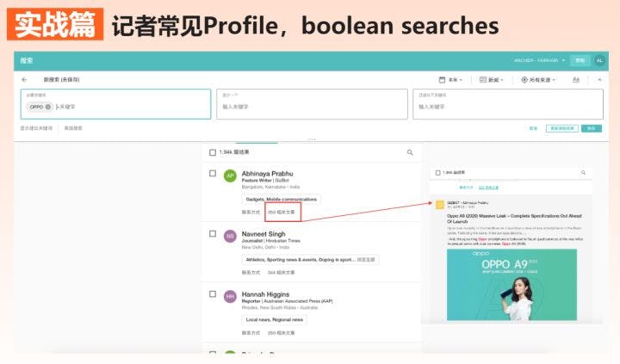Click the purple HH avatar
The height and width of the screenshot is (364, 620).
pos(230,296)
